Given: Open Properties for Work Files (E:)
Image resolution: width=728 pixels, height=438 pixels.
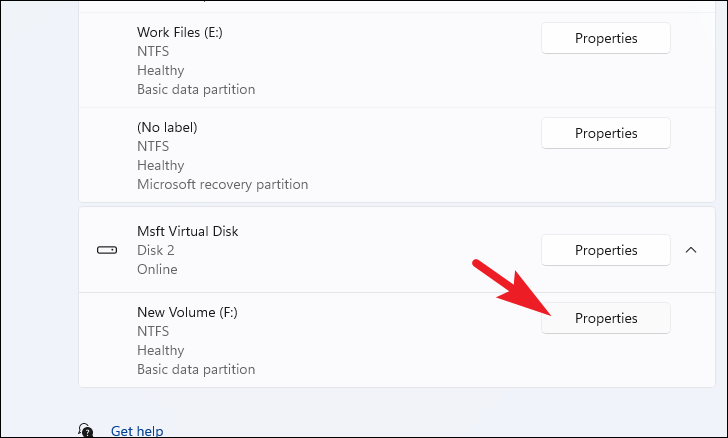Looking at the screenshot, I should click(605, 38).
